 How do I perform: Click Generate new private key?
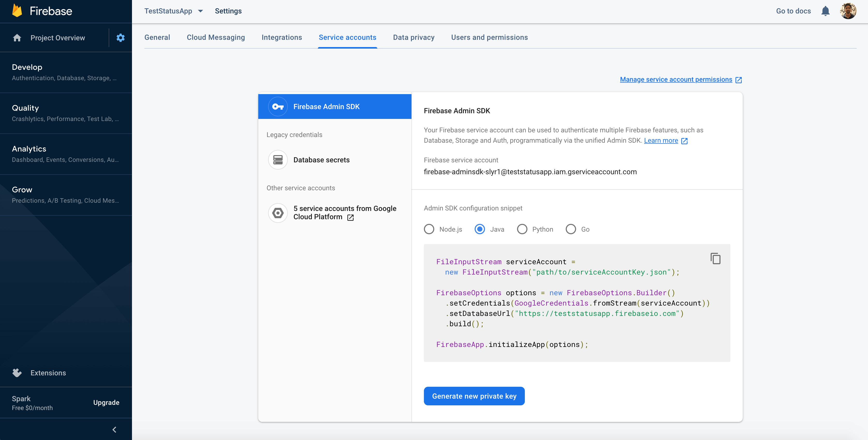pos(474,396)
